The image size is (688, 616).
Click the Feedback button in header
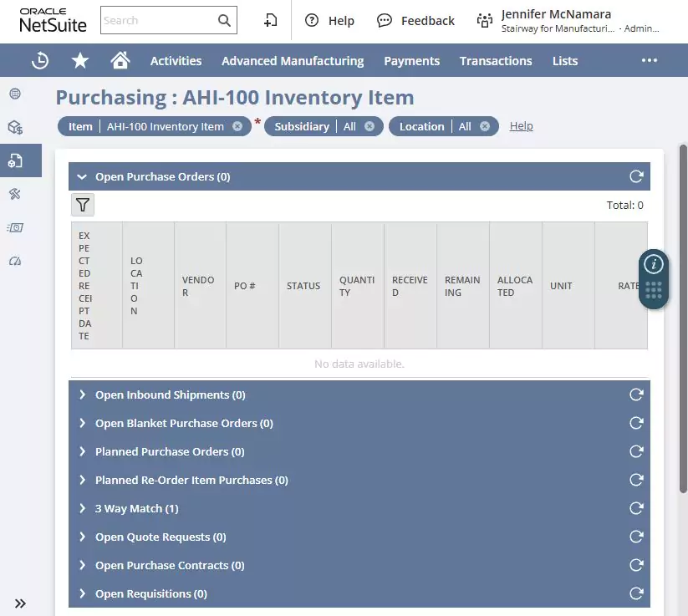point(416,20)
